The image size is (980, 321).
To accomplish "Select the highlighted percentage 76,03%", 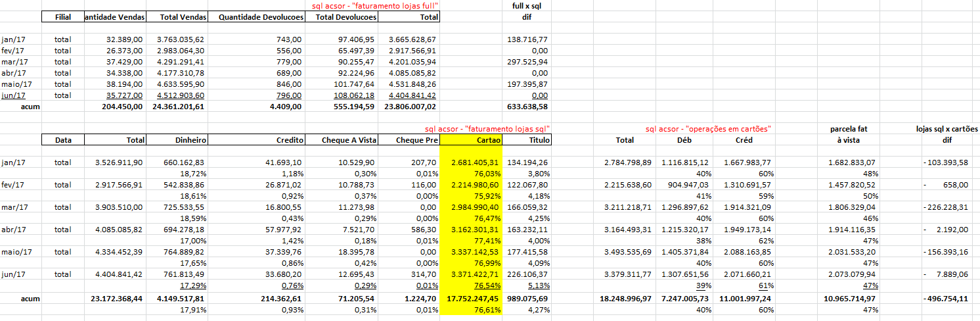I will coord(487,174).
